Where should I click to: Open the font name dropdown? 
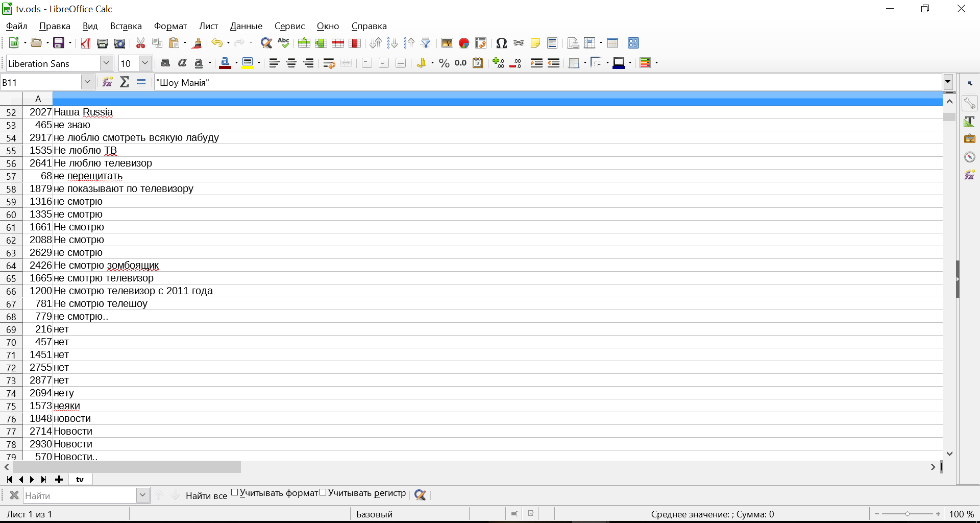[106, 63]
